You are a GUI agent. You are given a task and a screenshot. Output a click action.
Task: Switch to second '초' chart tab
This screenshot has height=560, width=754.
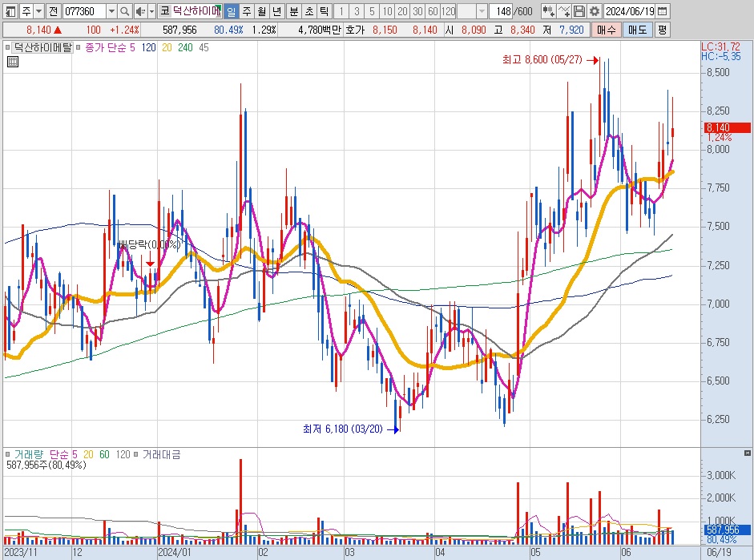coord(309,11)
